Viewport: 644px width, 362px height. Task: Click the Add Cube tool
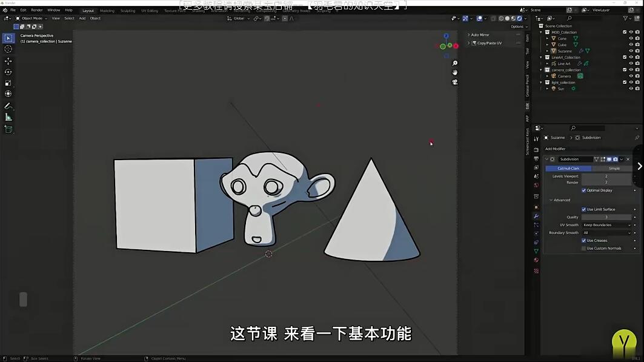pos(8,129)
